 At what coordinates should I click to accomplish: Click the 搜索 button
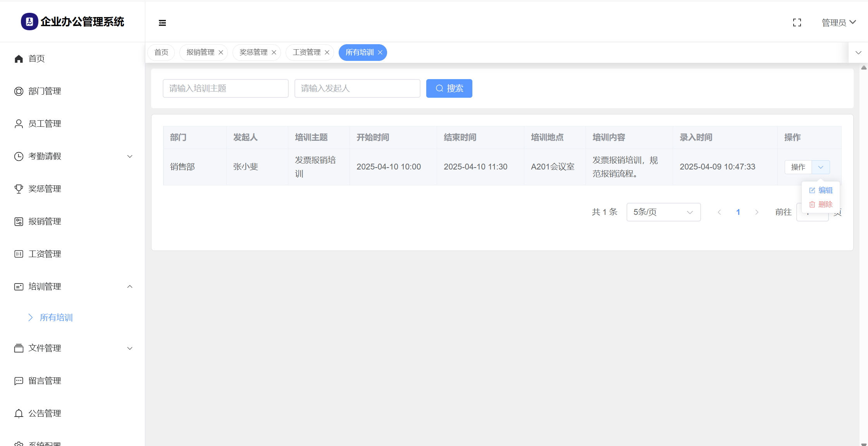[x=449, y=88]
